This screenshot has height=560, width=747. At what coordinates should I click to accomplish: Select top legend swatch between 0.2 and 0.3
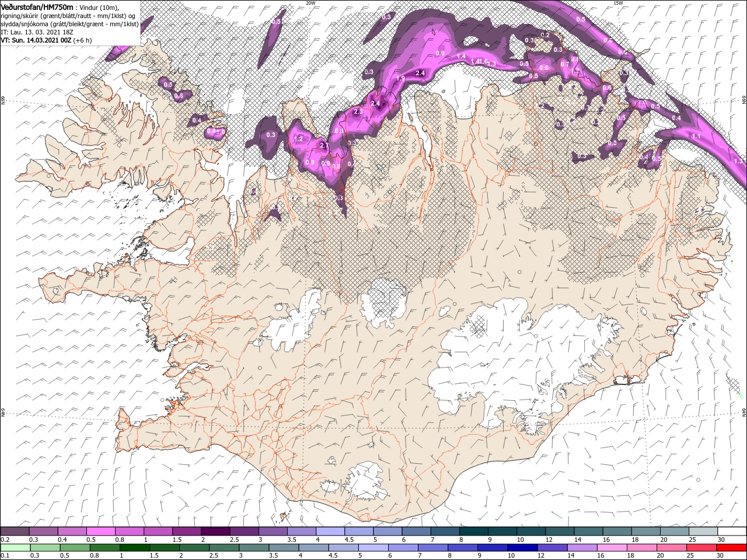[15, 531]
